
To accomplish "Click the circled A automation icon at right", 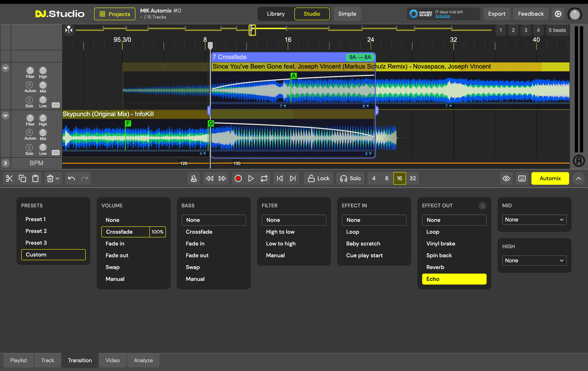I will click(x=579, y=160).
